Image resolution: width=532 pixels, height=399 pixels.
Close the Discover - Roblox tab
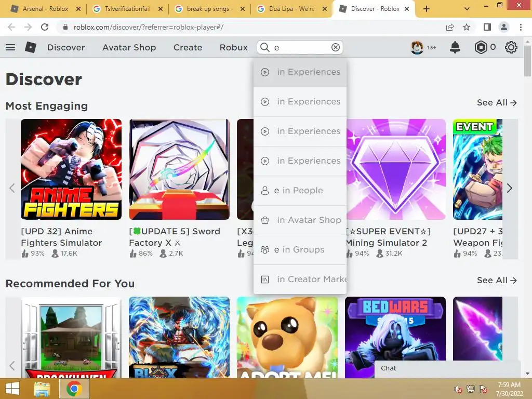(407, 9)
